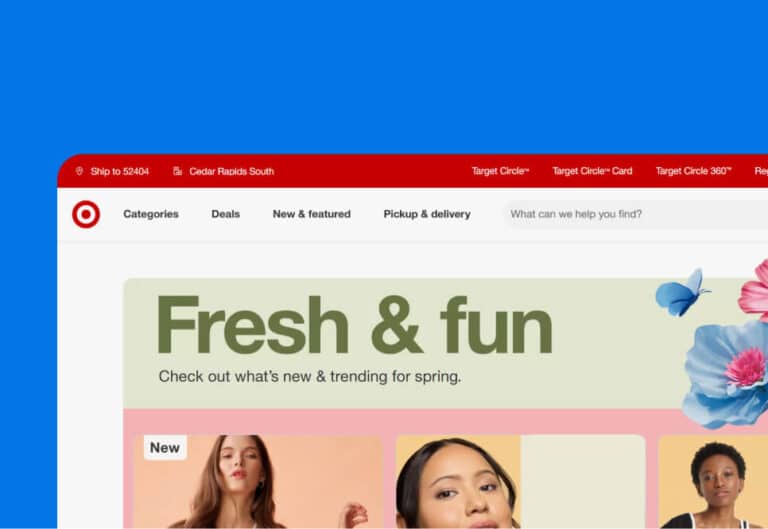This screenshot has width=768, height=529.
Task: Expand the Pickup & delivery menu
Action: pos(427,214)
